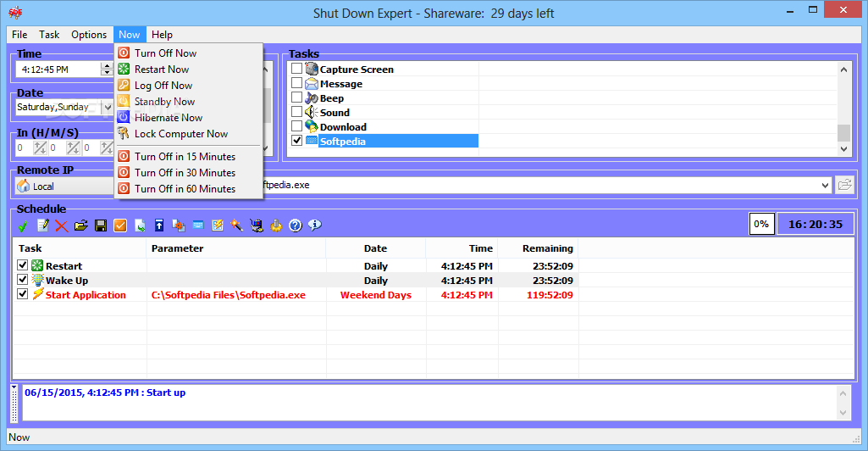Click the blue question mark help icon
Viewport: 868px width, 451px height.
pyautogui.click(x=296, y=225)
